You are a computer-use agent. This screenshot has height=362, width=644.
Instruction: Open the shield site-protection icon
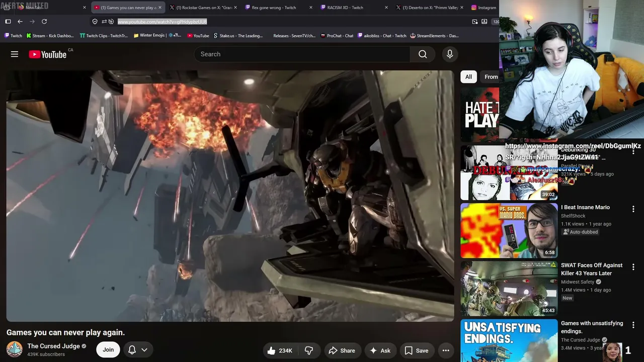[x=95, y=22]
